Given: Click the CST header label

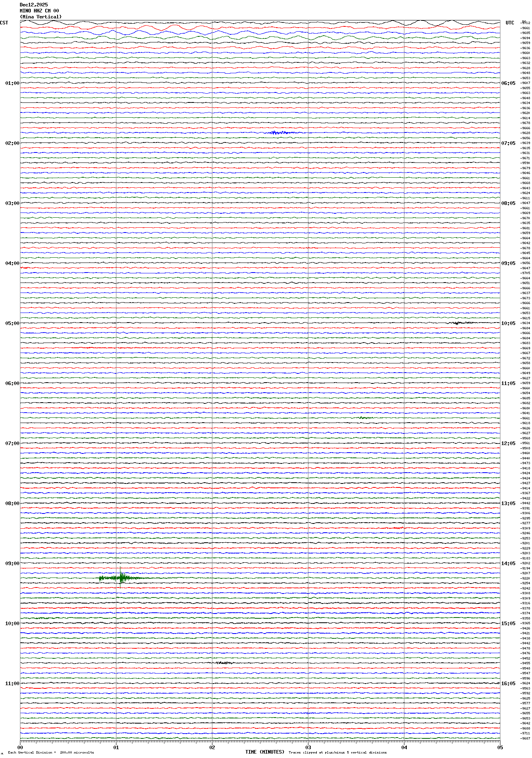Looking at the screenshot, I should pos(4,23).
